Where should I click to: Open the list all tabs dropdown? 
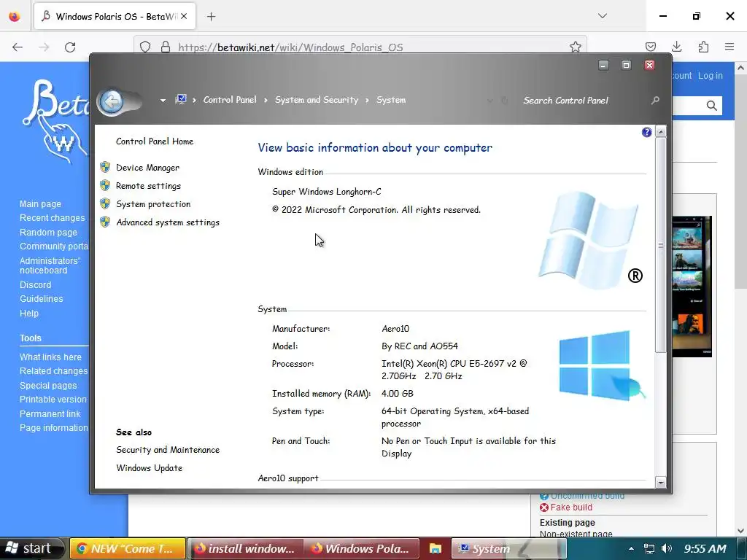pos(603,16)
